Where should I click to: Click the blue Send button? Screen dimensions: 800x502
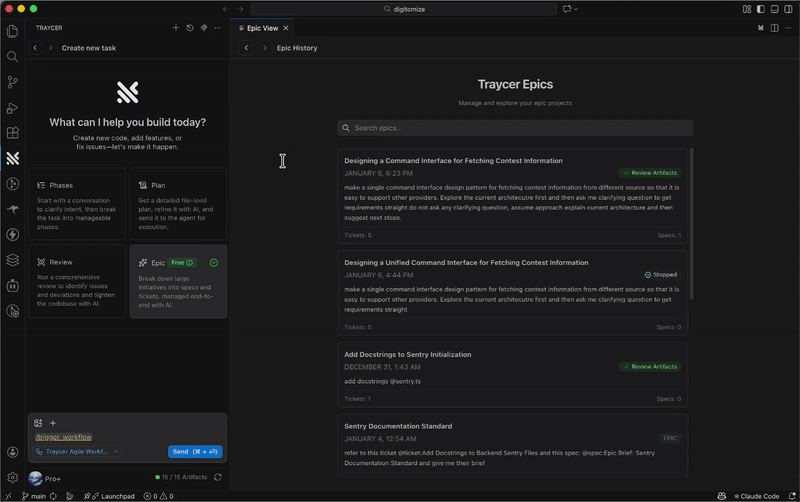pyautogui.click(x=195, y=451)
